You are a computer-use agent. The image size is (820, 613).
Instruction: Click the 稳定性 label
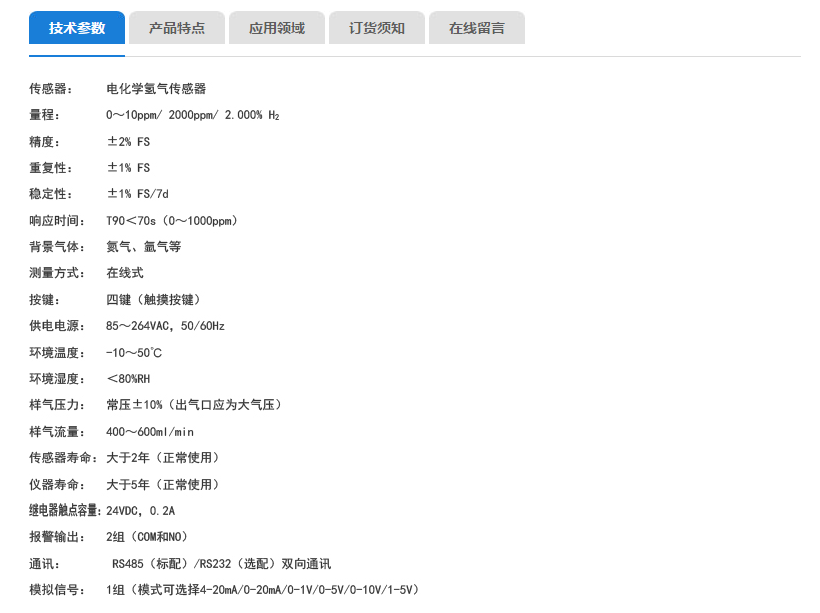tap(47, 193)
